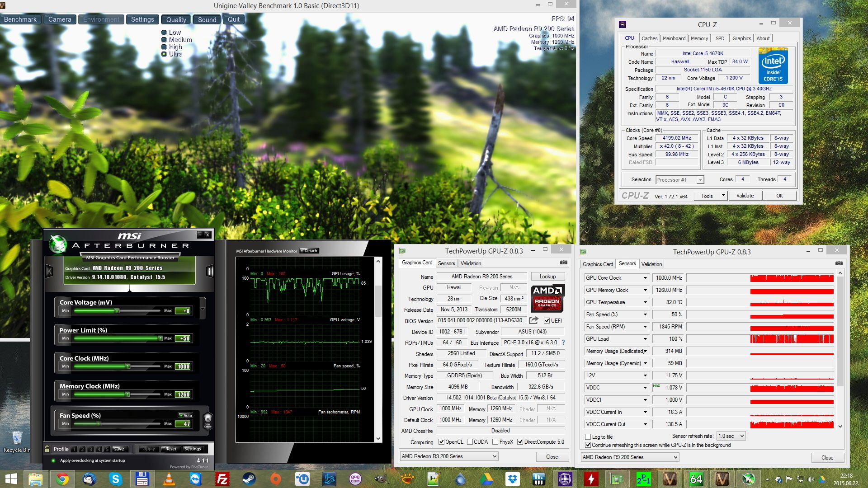The image size is (868, 488).
Task: Open Skype from the taskbar
Action: 115,479
